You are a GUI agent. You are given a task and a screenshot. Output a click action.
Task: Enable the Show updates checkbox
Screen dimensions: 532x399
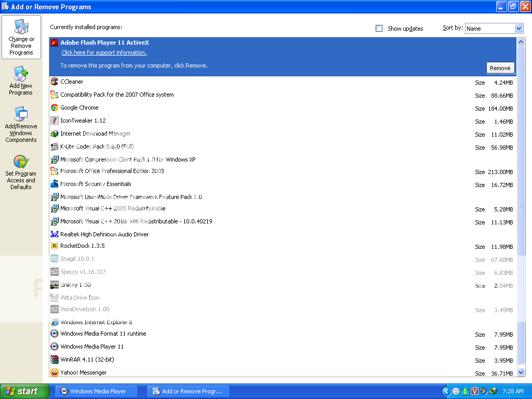pyautogui.click(x=379, y=29)
